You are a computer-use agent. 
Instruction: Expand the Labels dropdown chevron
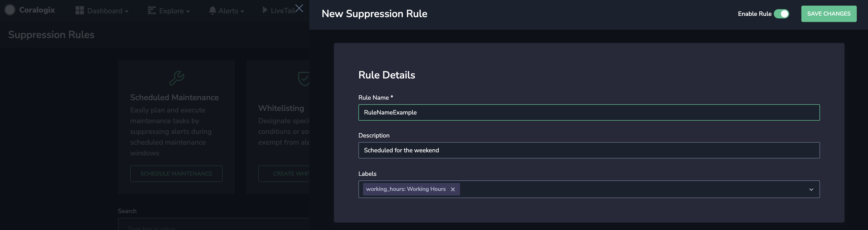[x=811, y=190]
